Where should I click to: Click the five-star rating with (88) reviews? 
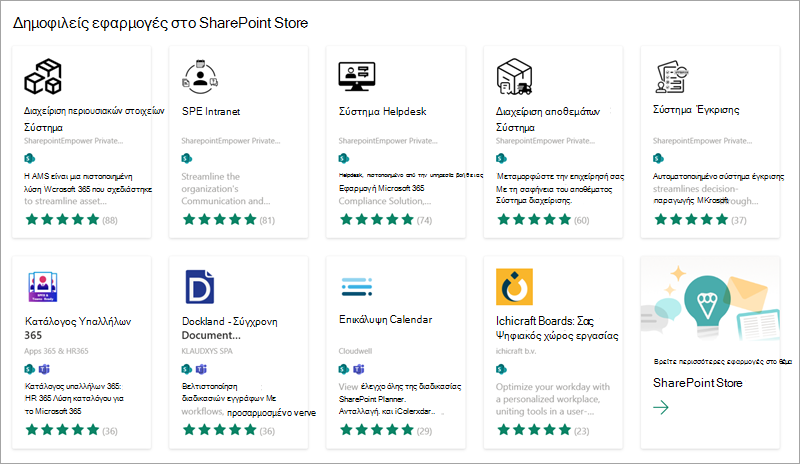click(71, 220)
